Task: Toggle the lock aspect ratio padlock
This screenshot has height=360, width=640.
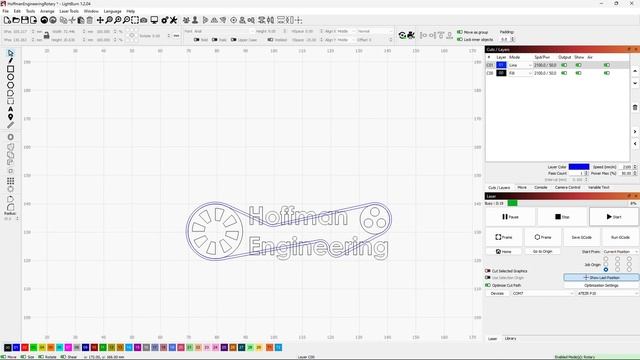Action: [47, 36]
